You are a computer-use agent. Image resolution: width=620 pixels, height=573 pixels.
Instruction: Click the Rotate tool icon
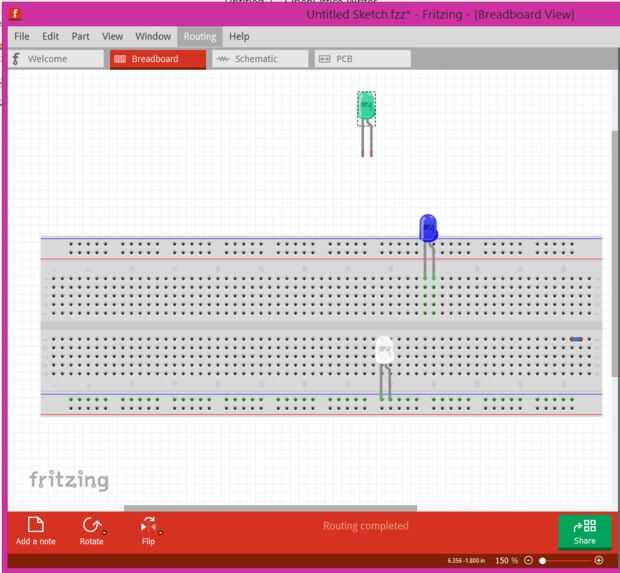point(92,525)
